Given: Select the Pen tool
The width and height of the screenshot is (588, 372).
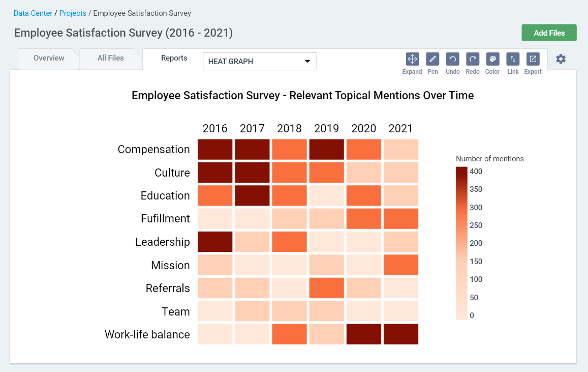Looking at the screenshot, I should (432, 59).
